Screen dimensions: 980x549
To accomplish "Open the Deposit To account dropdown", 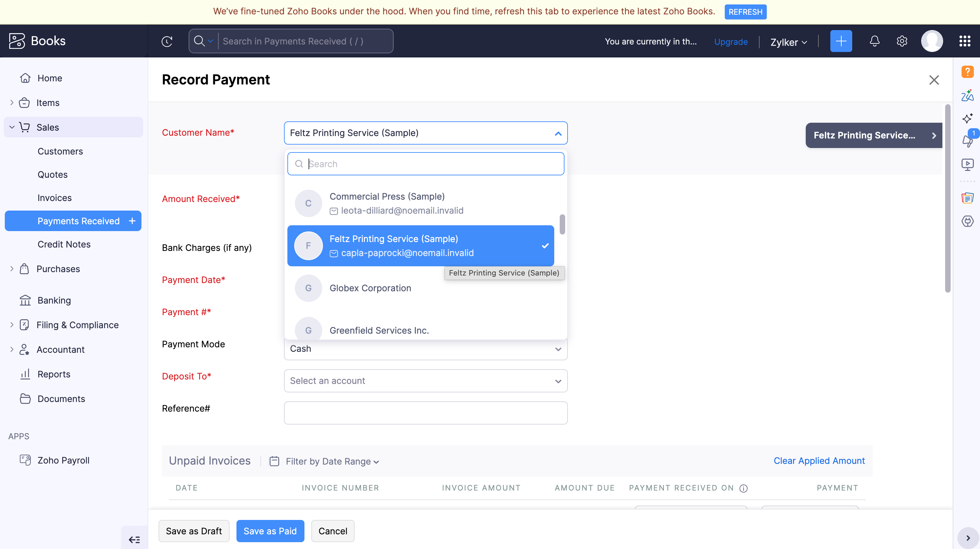I will click(x=425, y=381).
